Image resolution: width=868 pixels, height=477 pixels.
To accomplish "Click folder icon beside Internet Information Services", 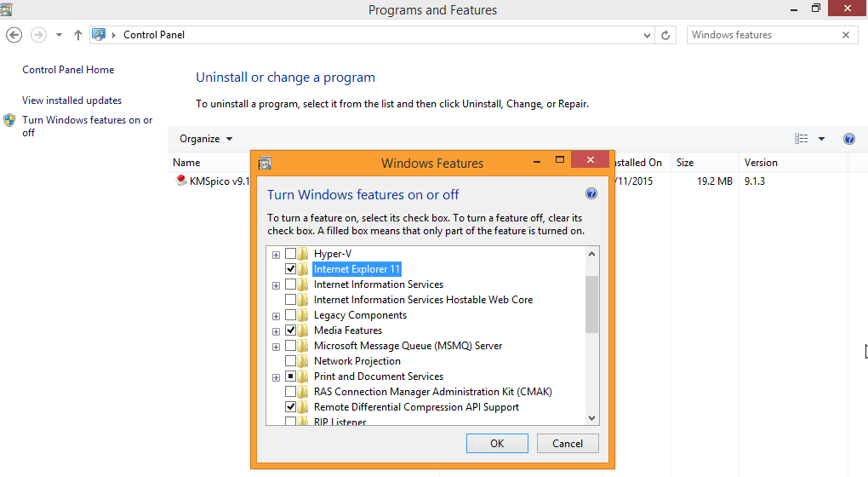I will (303, 284).
